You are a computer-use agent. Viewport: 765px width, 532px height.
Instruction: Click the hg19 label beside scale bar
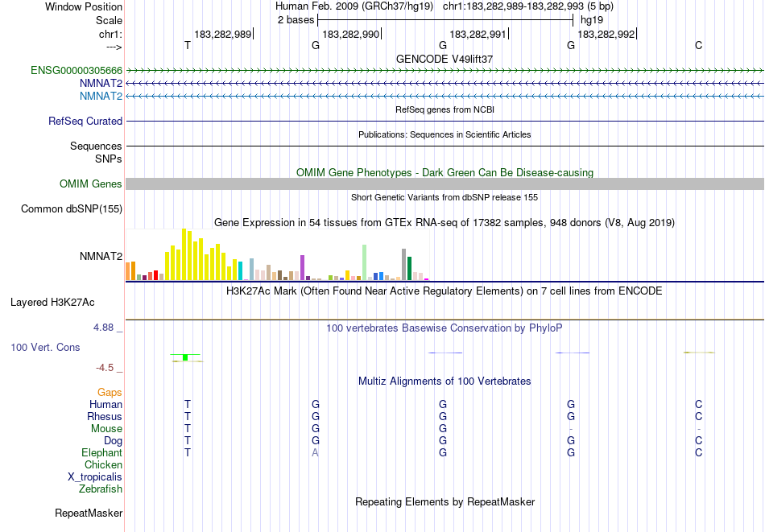[592, 20]
